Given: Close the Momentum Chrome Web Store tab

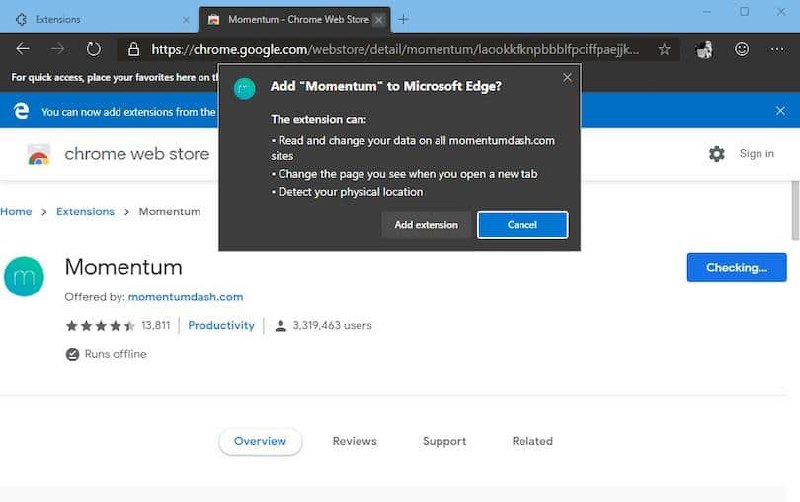Looking at the screenshot, I should [x=379, y=20].
